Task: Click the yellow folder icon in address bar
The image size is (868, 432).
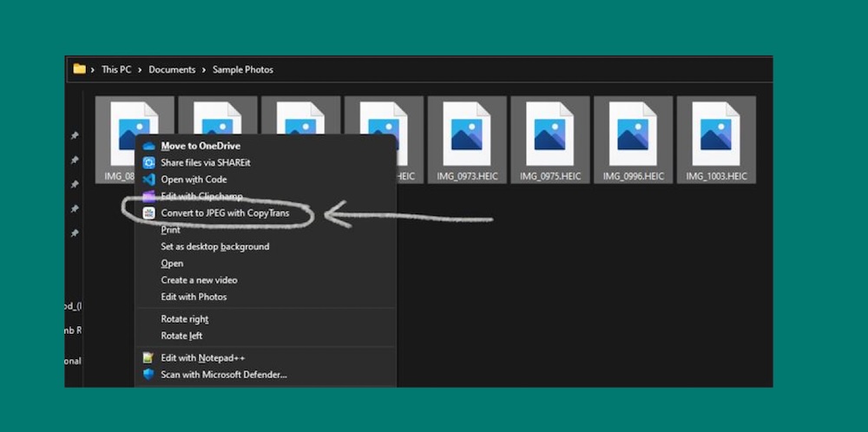Action: pos(80,69)
